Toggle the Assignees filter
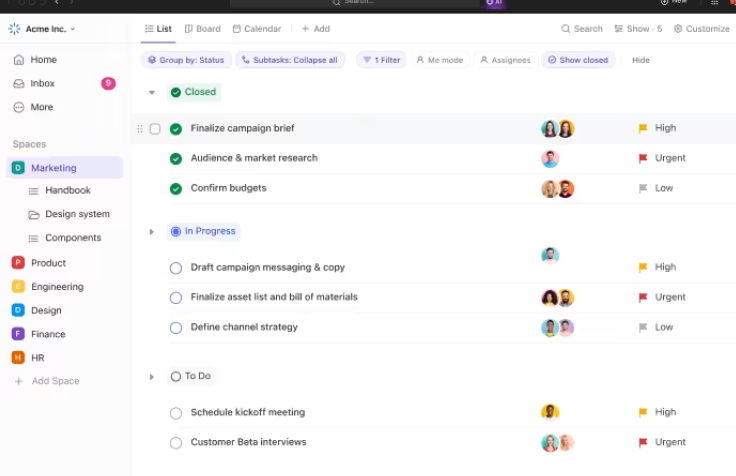This screenshot has height=476, width=736. [506, 60]
